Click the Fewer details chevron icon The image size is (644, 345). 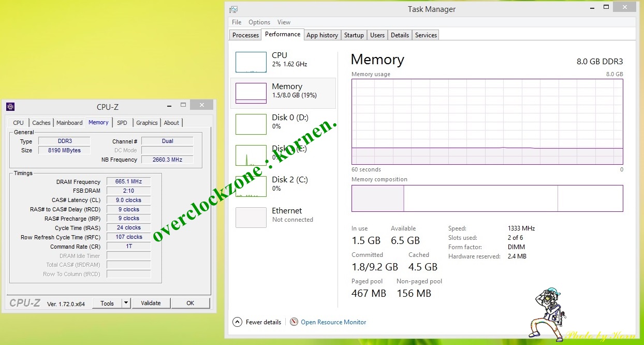[x=237, y=322]
